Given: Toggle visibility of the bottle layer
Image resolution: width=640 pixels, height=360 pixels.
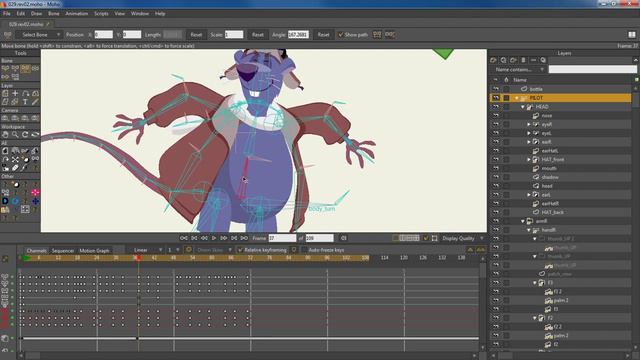Looking at the screenshot, I should (x=496, y=89).
